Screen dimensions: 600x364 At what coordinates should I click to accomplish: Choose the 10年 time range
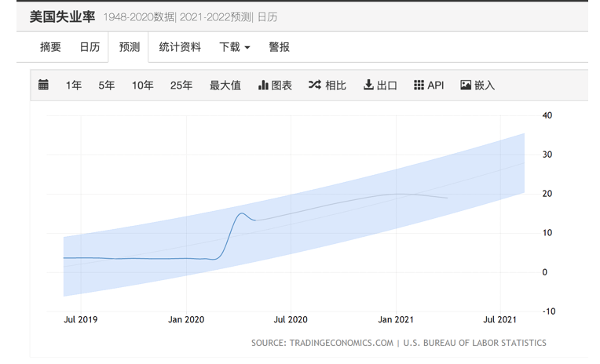click(143, 86)
